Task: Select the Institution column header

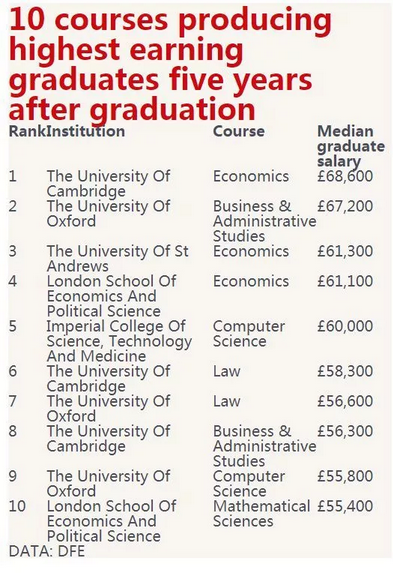Action: (x=86, y=131)
